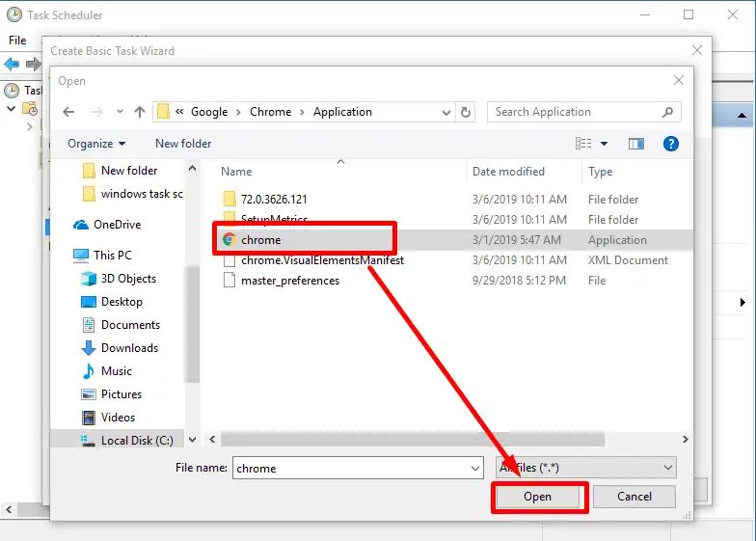Select New folder in navigation pane
This screenshot has width=756, height=541.
pos(121,171)
